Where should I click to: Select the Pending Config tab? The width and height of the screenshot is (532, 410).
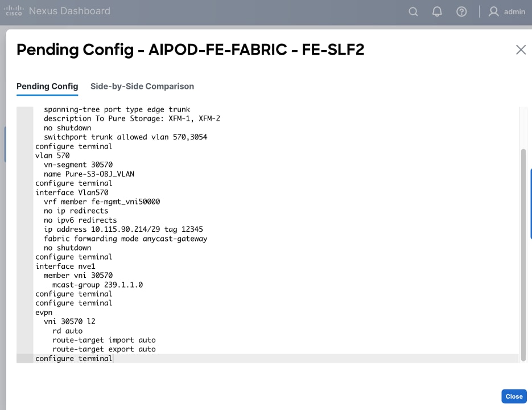click(47, 87)
